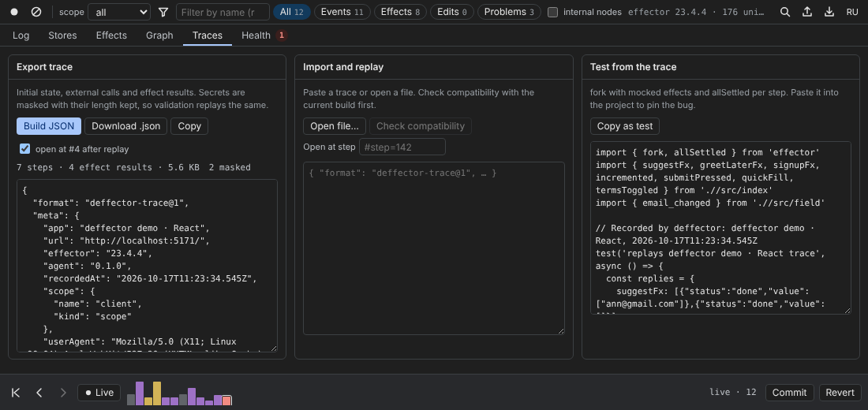Viewport: 868px width, 410px height.
Task: Switch to the Traces tab
Action: point(208,35)
